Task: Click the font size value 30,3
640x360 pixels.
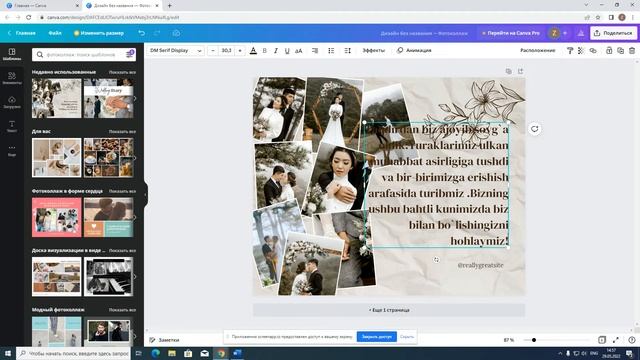Action: (x=226, y=51)
